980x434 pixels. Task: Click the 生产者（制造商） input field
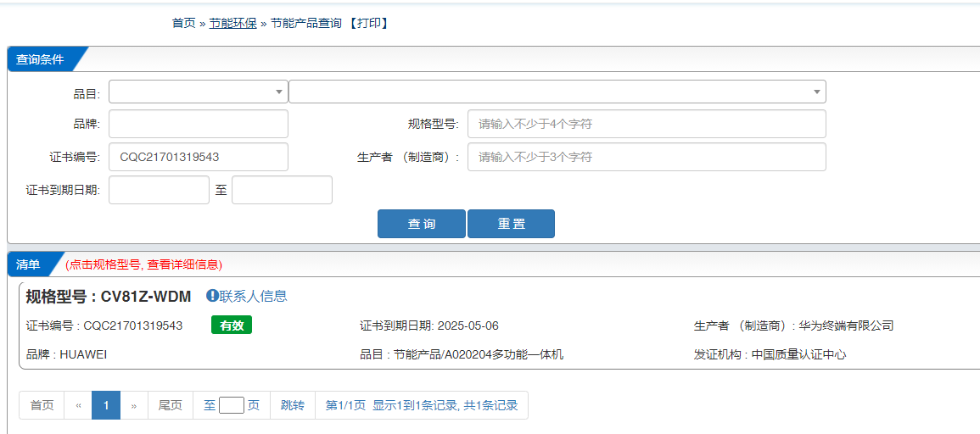tap(647, 157)
